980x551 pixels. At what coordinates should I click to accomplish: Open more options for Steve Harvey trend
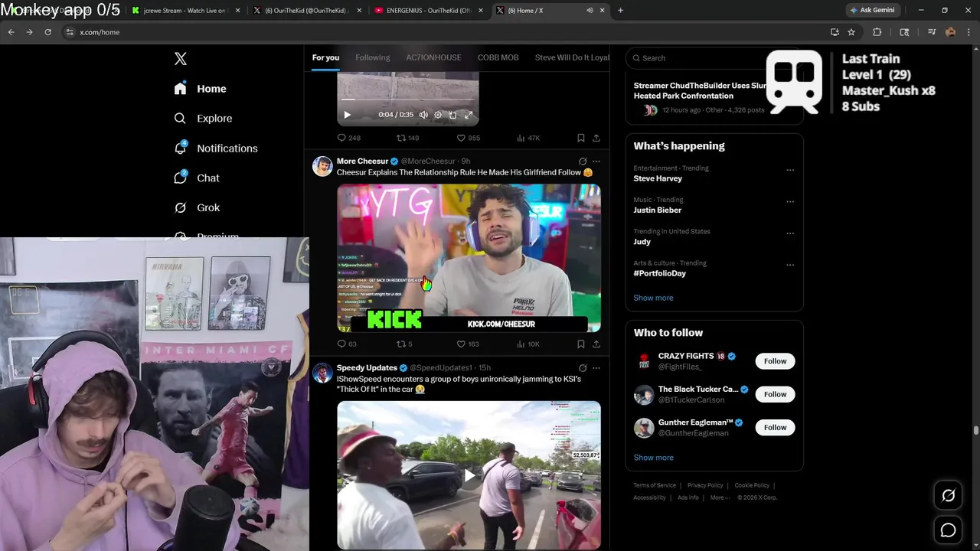pos(790,170)
